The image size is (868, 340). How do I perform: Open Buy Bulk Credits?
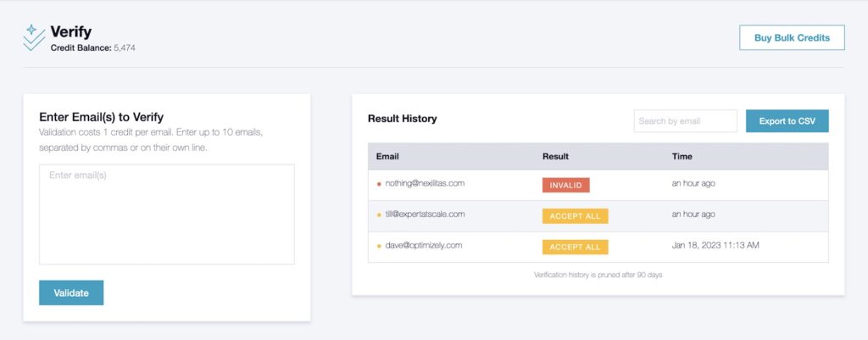[792, 37]
